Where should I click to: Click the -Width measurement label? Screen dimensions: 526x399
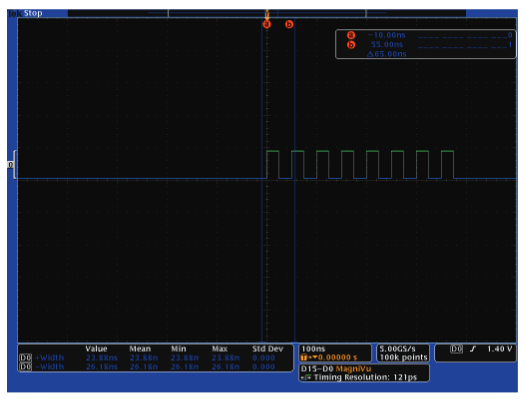49,366
